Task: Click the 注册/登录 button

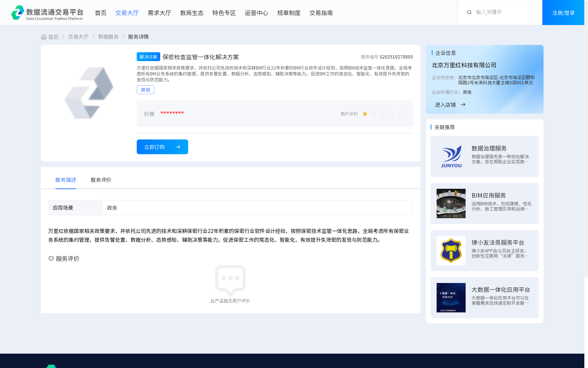Action: pos(563,13)
